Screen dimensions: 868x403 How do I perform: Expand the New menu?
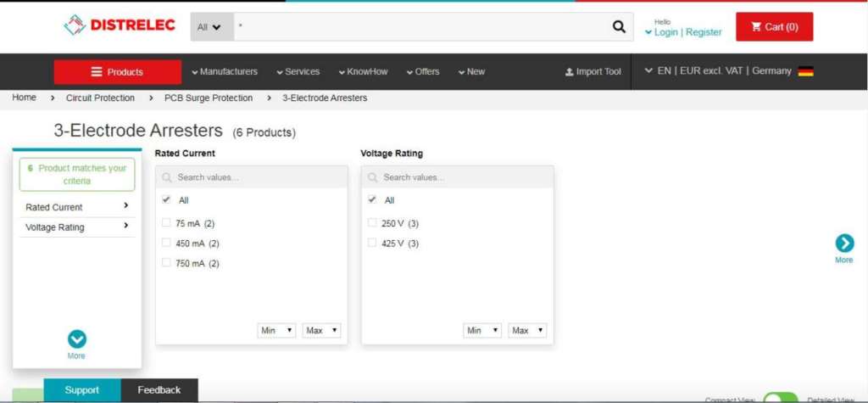pos(471,71)
